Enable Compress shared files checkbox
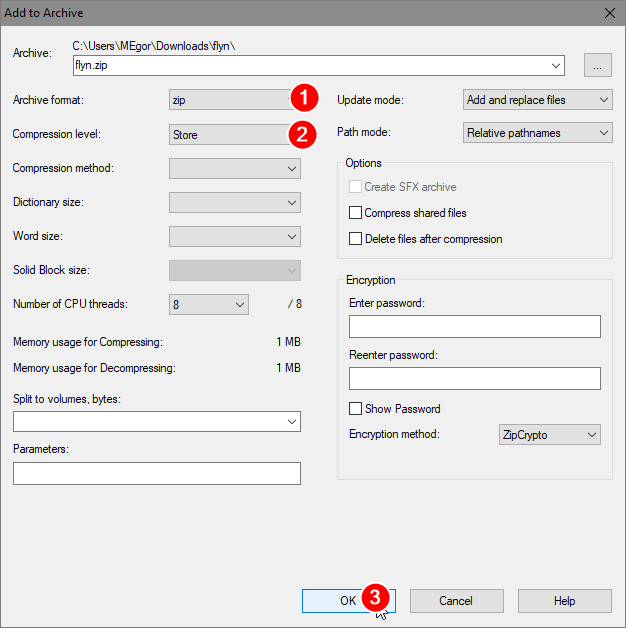This screenshot has width=626, height=628. (355, 213)
